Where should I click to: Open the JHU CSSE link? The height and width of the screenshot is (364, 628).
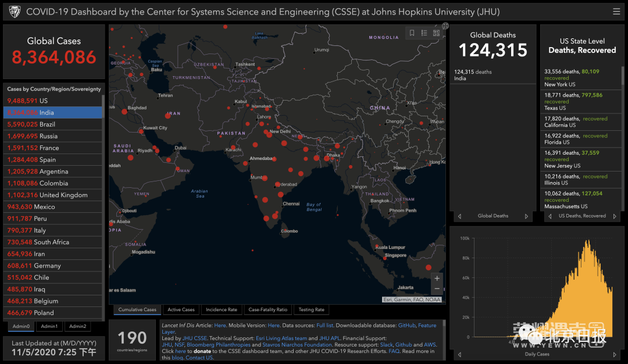point(195,338)
